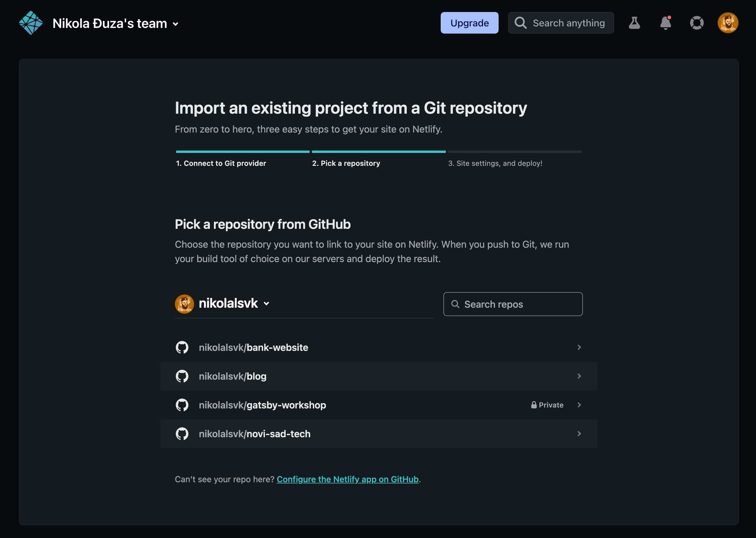Click GitHub icon beside blog repo

(x=182, y=376)
